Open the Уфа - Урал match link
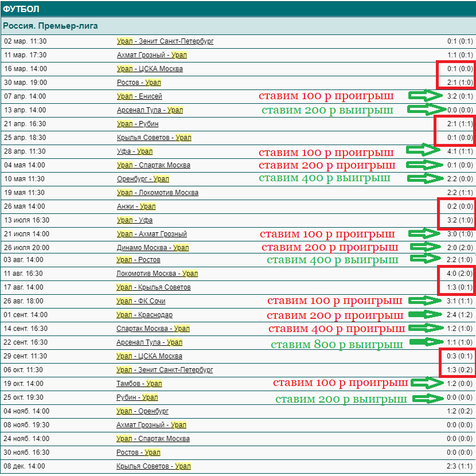This screenshot has width=476, height=476. (x=135, y=151)
